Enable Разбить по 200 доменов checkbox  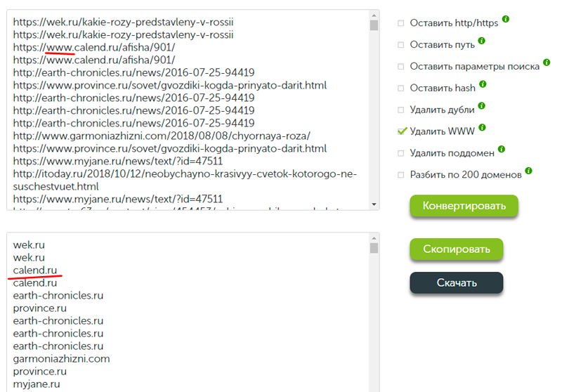point(400,175)
